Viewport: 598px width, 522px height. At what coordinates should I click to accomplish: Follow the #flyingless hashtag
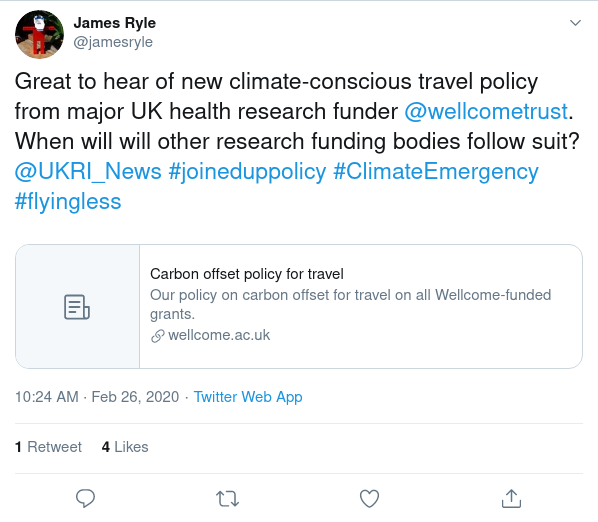click(x=68, y=201)
